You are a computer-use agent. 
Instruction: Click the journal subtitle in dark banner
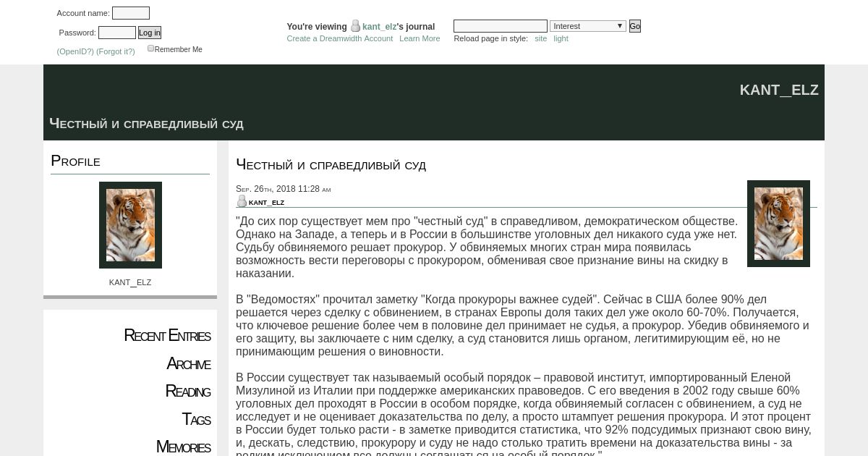point(146,124)
